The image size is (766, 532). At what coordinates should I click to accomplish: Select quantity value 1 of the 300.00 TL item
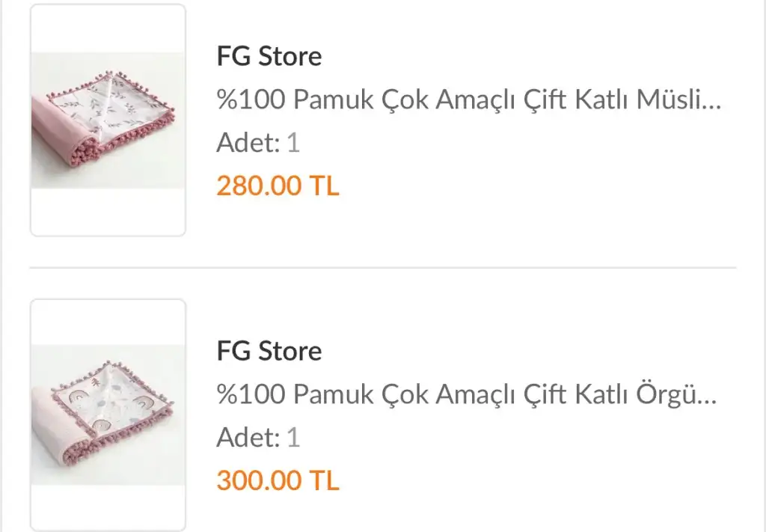[x=293, y=437]
